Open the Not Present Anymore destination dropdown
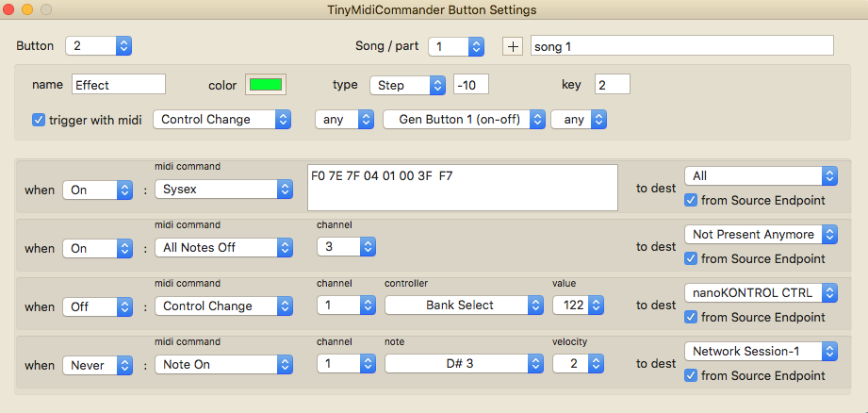Viewport: 868px width, 413px height. click(760, 234)
